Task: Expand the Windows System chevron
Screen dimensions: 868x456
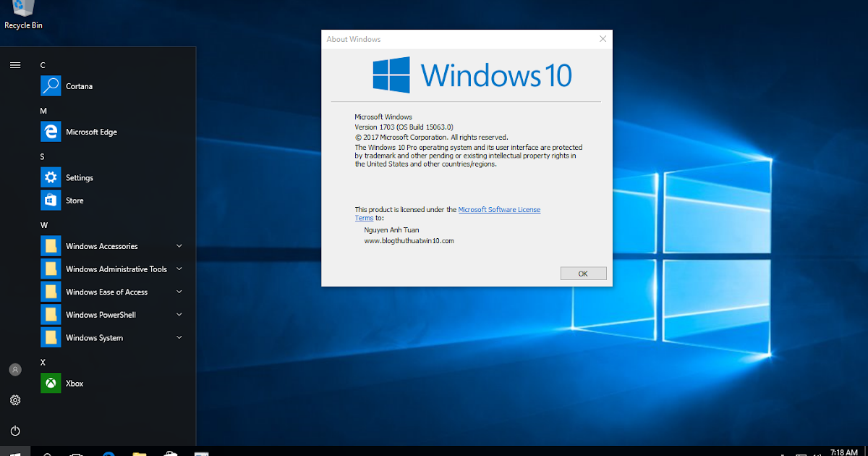Action: tap(179, 338)
